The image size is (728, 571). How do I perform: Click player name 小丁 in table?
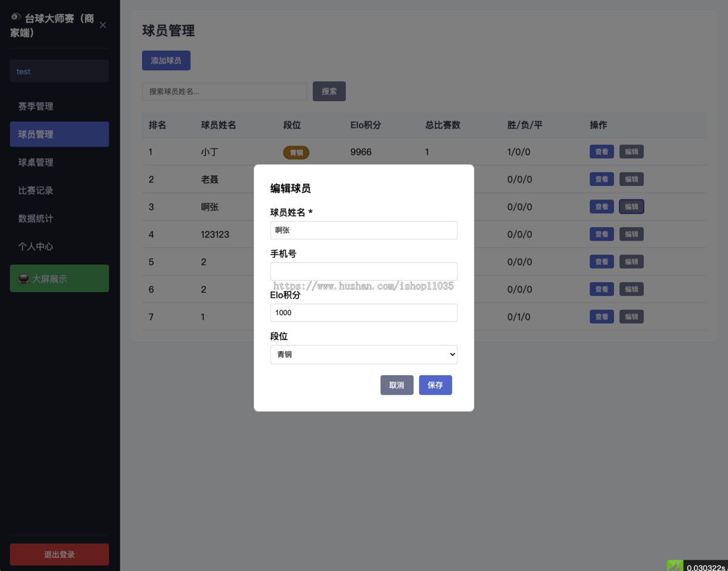[209, 152]
